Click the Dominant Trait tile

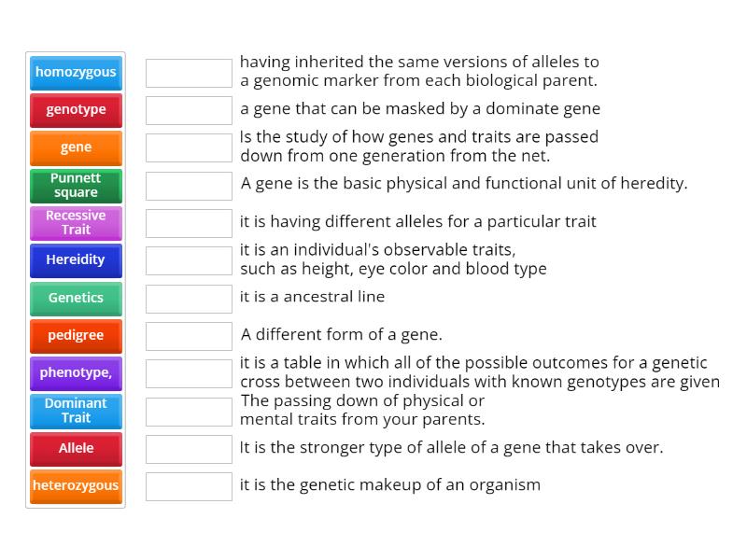pos(75,411)
